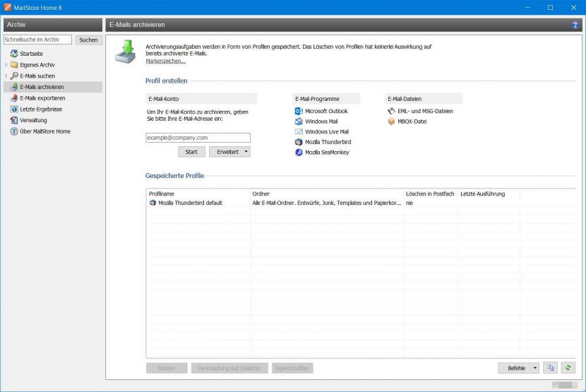
Task: Click the green refresh icon button
Action: click(568, 368)
